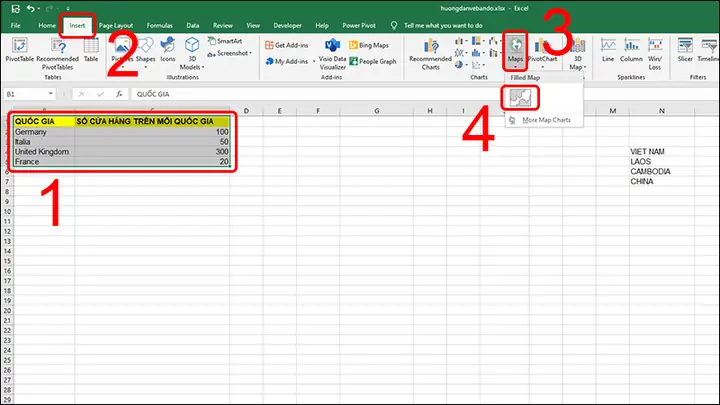Insert Icons from Illustrations group

click(x=168, y=50)
